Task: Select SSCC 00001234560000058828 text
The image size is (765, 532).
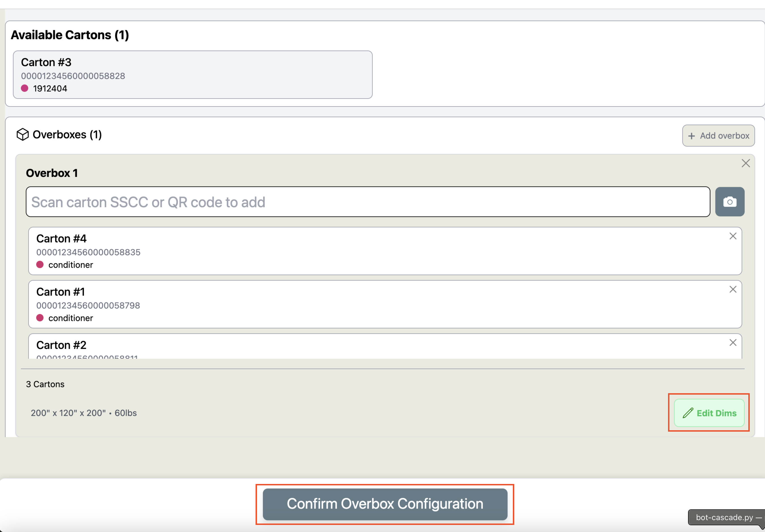Action: pos(73,76)
